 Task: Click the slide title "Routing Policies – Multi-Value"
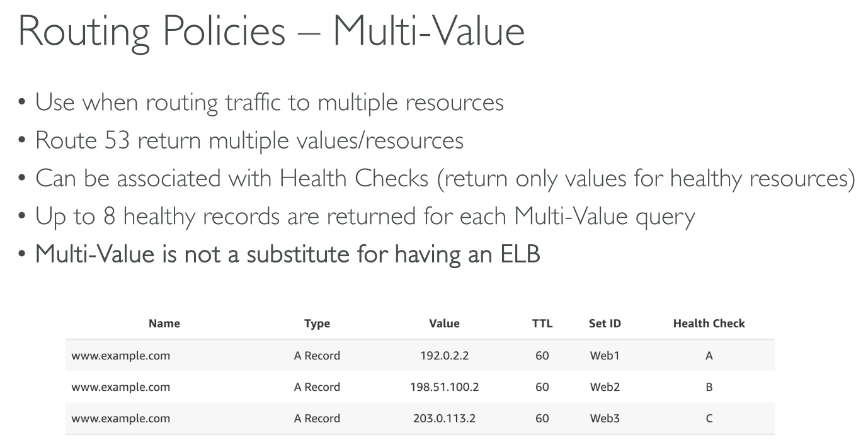tap(271, 32)
